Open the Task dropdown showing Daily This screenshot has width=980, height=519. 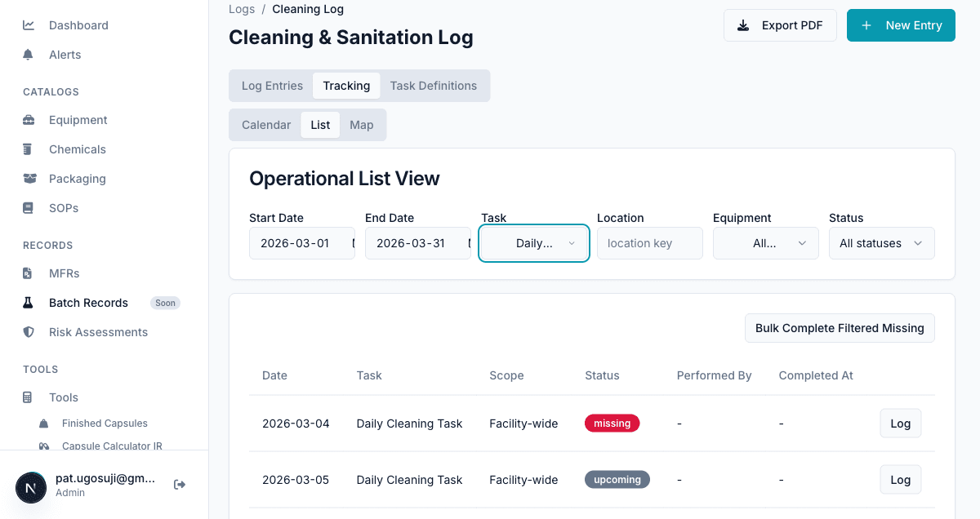point(534,243)
